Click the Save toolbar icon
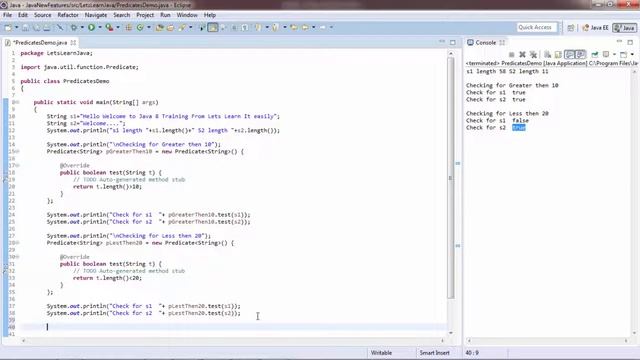This screenshot has height=360, width=640. click(25, 27)
